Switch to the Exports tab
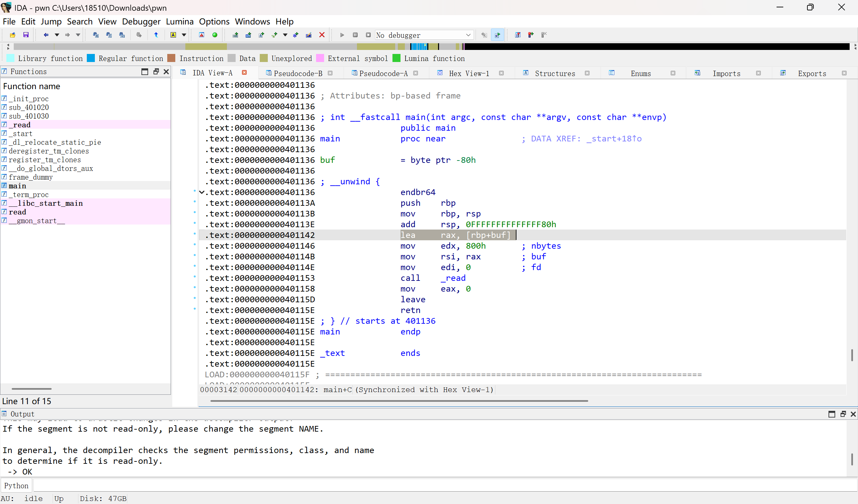 click(x=812, y=73)
